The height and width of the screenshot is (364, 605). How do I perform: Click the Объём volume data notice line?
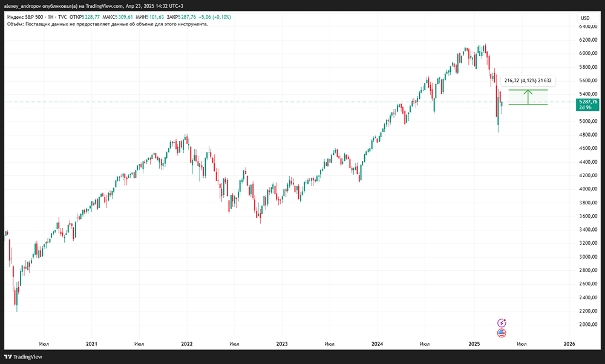point(108,24)
